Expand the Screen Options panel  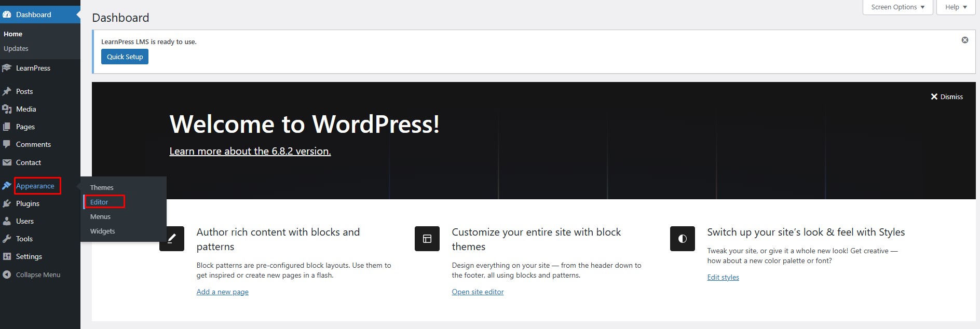898,7
